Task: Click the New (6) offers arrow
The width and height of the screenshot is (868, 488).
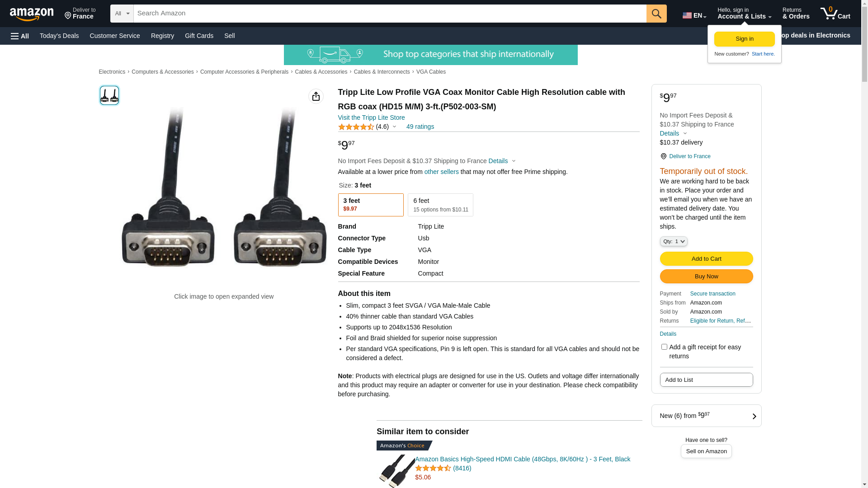Action: coord(754,416)
